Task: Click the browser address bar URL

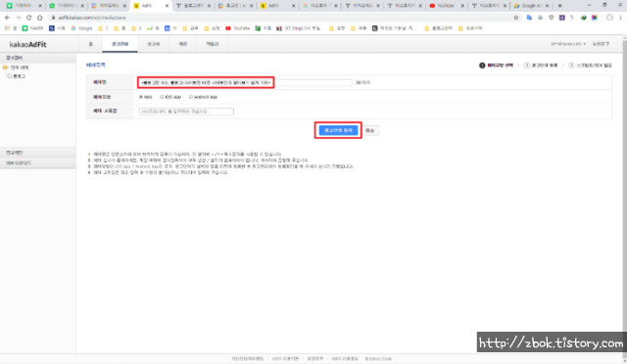Action: 92,18
